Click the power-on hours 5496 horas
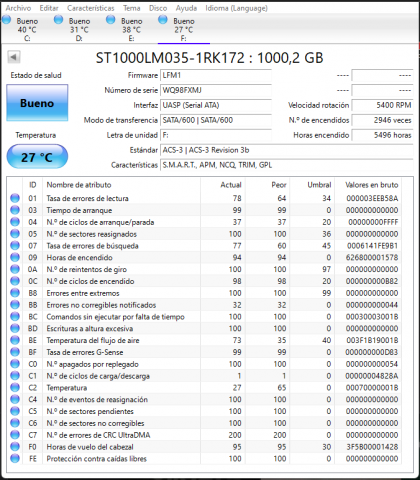 382,135
